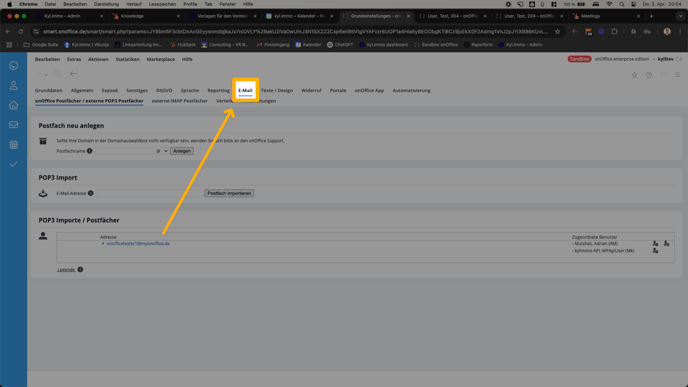The height and width of the screenshot is (387, 688).
Task: Open macOS Spotlight search icon
Action: click(x=622, y=4)
